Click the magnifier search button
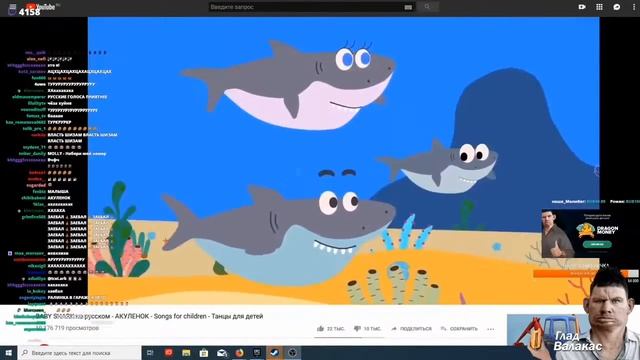 427,7
